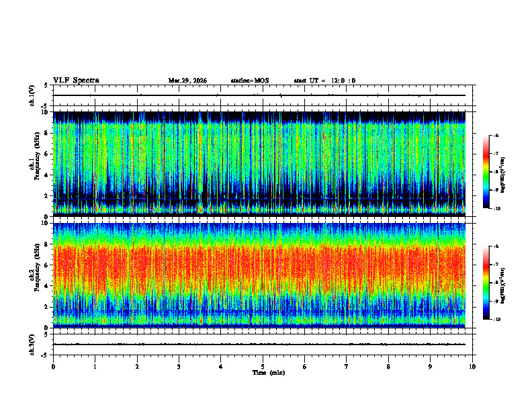The height and width of the screenshot is (411, 532).
Task: Click the "ch.1(V)" waveform axis label
Action: tap(32, 95)
